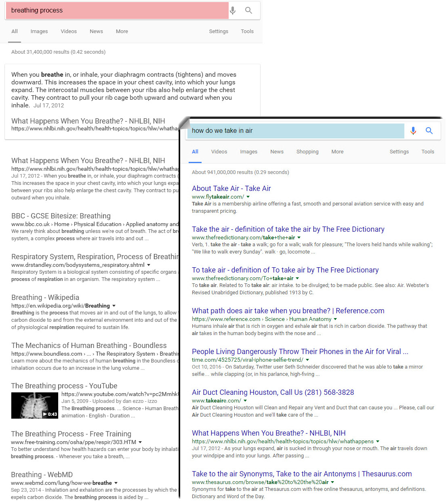Expand dropdown arrow next to webmd.com how-we-breathe
Screen dimensions: 448x503
click(116, 483)
